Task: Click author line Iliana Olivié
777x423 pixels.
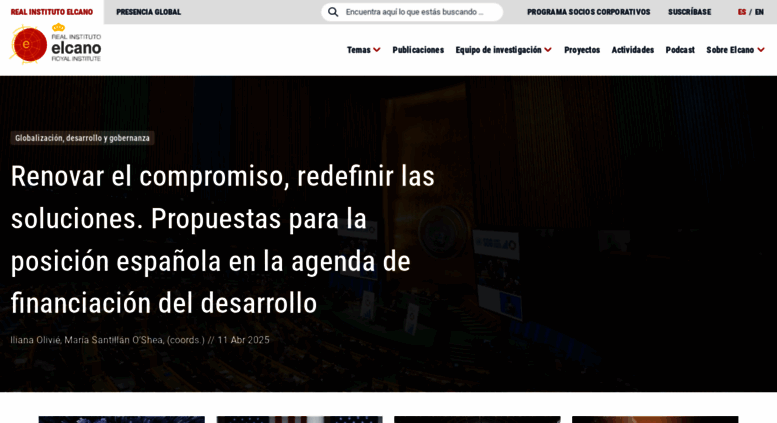Action: click(x=107, y=340)
